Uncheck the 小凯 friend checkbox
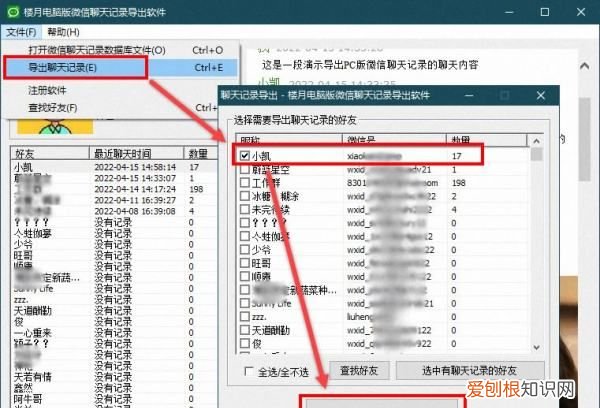 point(245,155)
